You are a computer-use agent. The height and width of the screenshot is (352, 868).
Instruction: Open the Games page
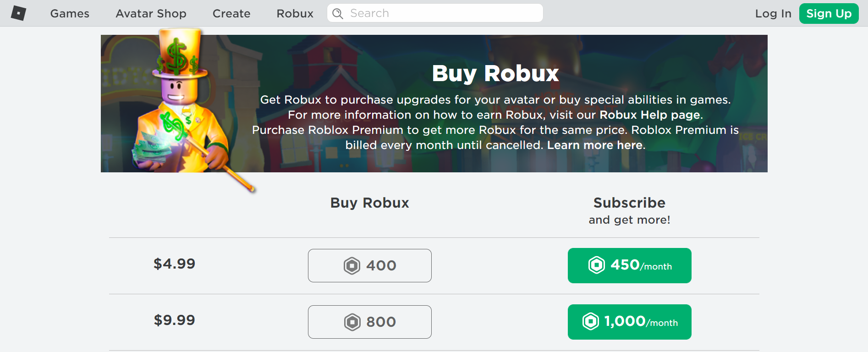point(69,13)
